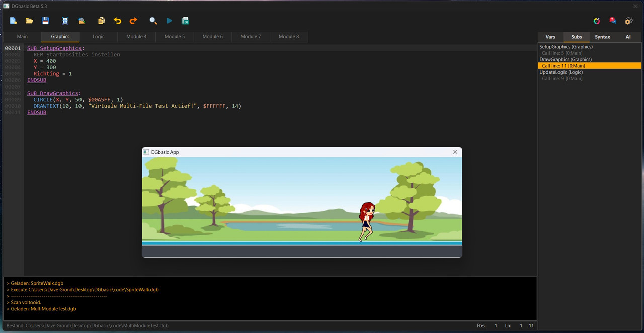Click the copy documents toolbar icon

click(x=101, y=21)
